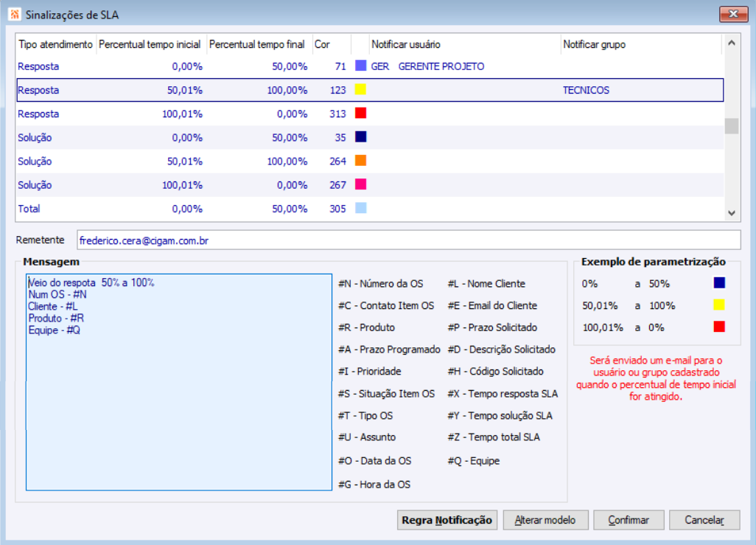Select the Solução row with color 264
Viewport: 756px width, 545px height.
370,162
